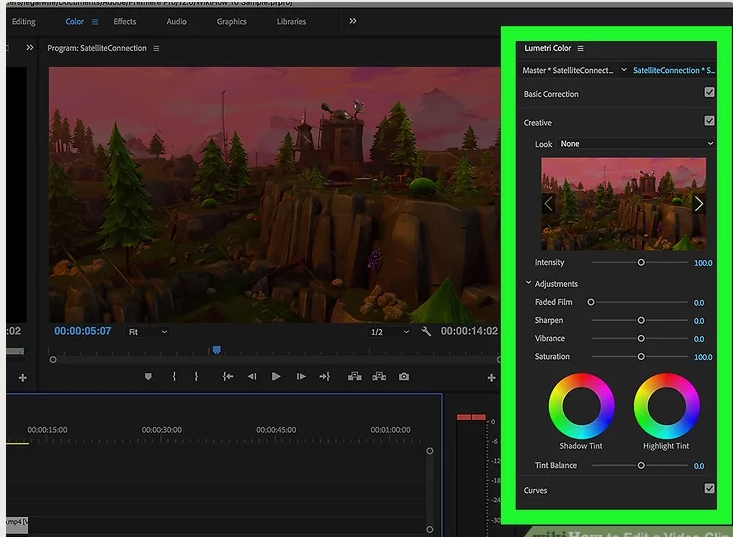This screenshot has width=733, height=537.
Task: Click the Tint Balance value 0.0
Action: point(699,466)
